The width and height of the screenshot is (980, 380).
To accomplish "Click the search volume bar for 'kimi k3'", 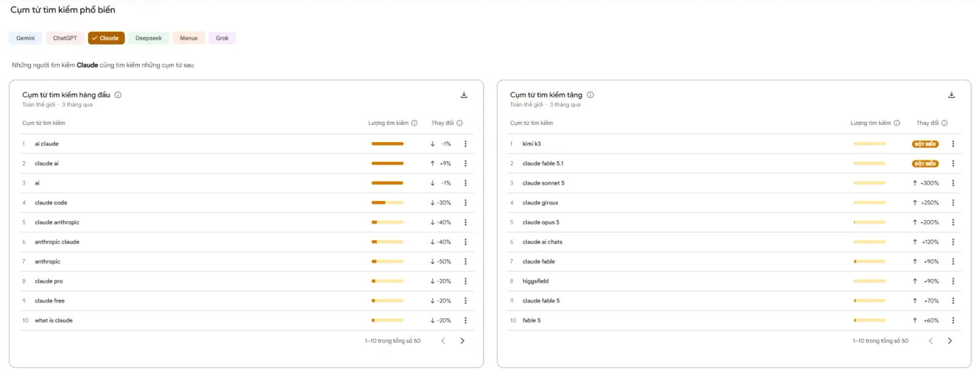I will [x=870, y=144].
